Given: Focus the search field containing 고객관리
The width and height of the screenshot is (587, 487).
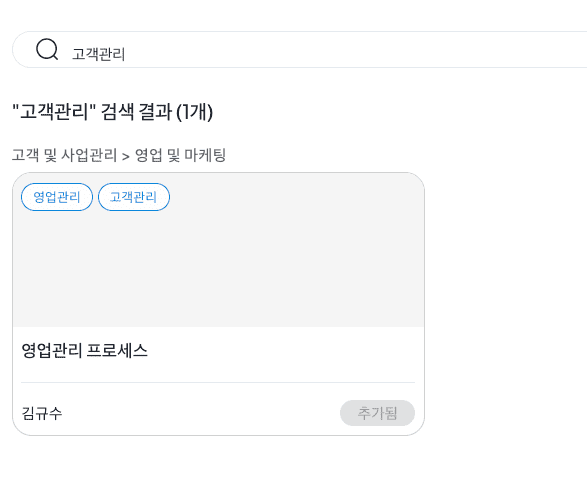Looking at the screenshot, I should tap(299, 49).
